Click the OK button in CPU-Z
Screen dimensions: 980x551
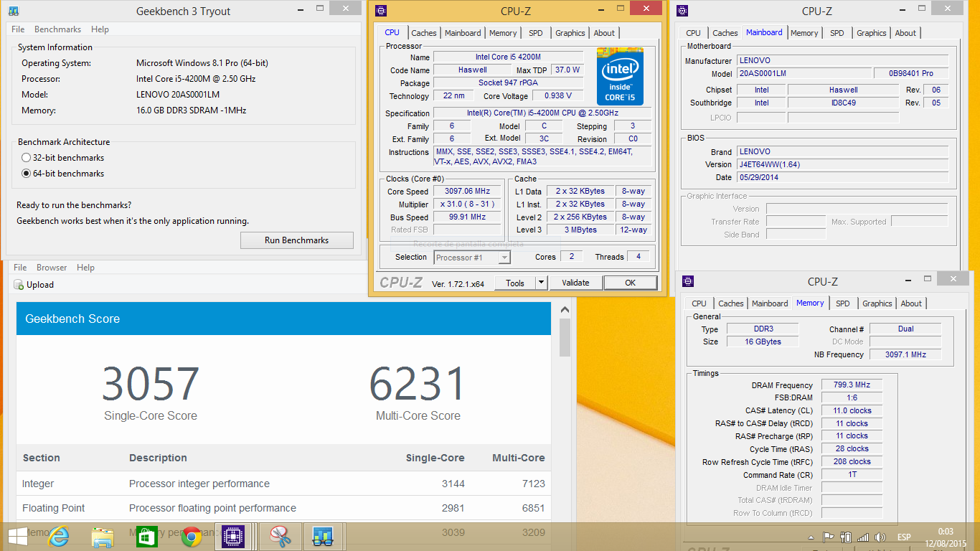tap(630, 283)
